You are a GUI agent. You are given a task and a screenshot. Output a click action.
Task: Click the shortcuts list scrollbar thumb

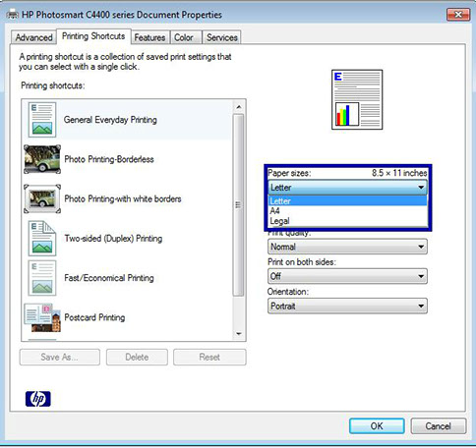click(x=238, y=205)
